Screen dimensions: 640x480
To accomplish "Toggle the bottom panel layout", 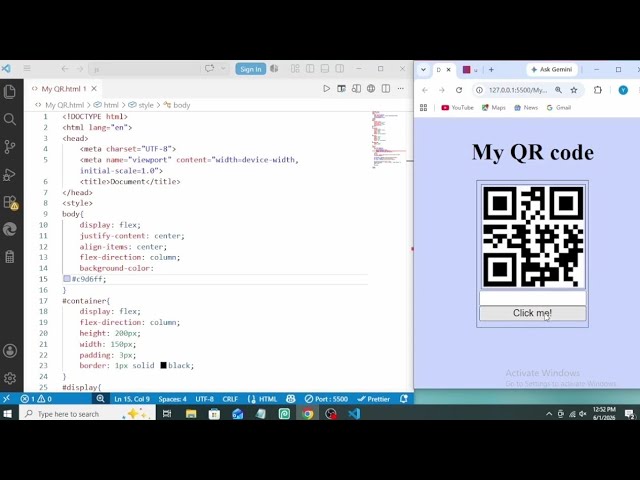I will (x=325, y=69).
